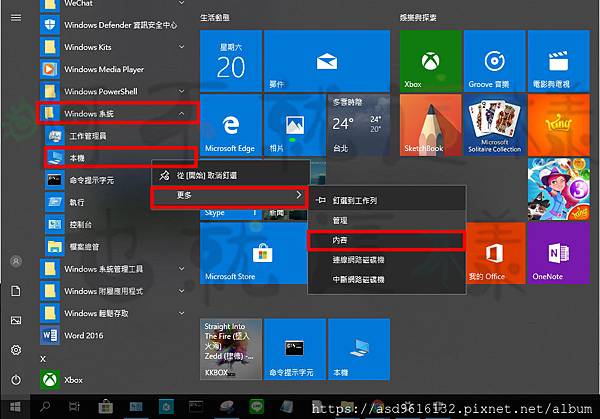Click the Power button in Start sidebar
The width and height of the screenshot is (600, 419).
pos(16,380)
